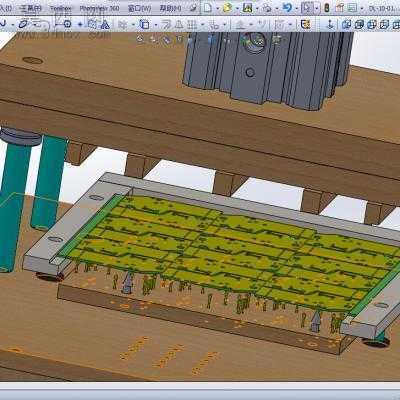The width and height of the screenshot is (400, 400).
Task: Open the Options icon
Action: tap(352, 7)
